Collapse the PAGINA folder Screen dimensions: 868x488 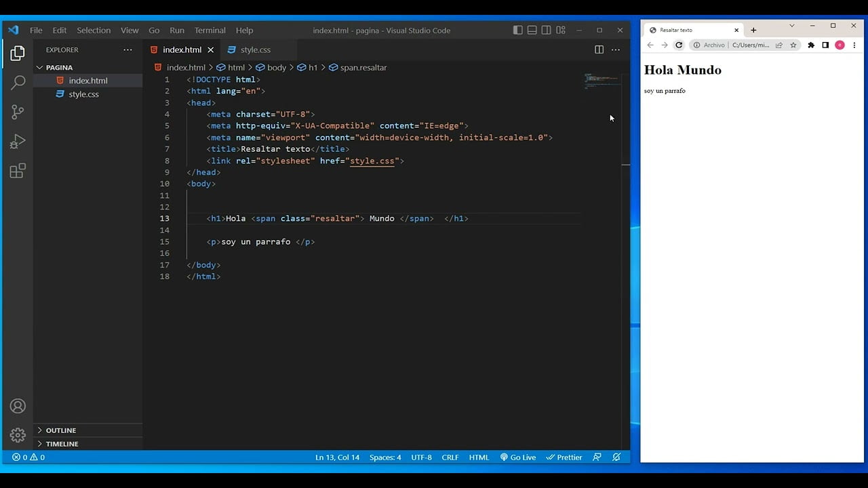pyautogui.click(x=59, y=68)
